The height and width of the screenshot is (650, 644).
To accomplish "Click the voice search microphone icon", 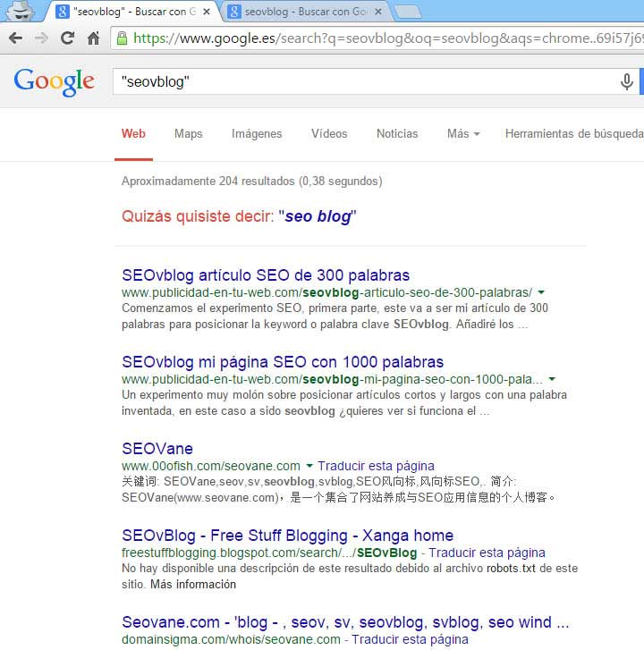I will pos(626,81).
